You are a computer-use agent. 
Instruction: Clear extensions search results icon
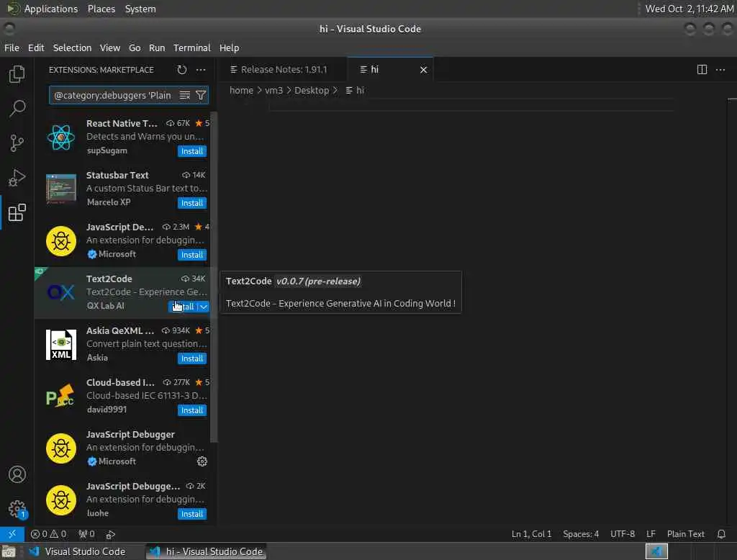185,96
